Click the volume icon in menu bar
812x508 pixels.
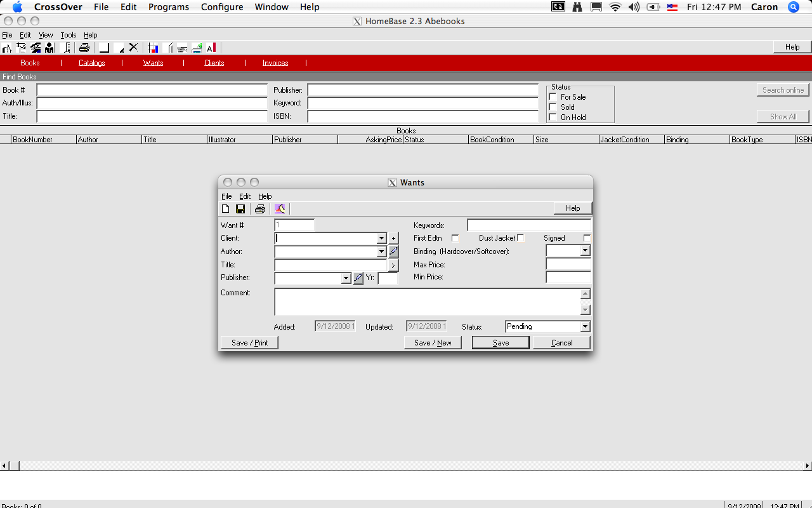tap(634, 7)
